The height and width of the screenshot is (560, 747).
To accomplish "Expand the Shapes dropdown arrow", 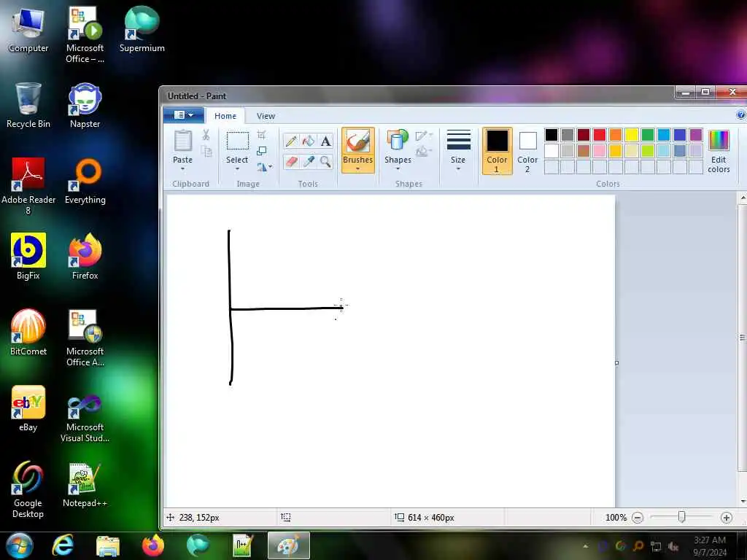I will 398,168.
